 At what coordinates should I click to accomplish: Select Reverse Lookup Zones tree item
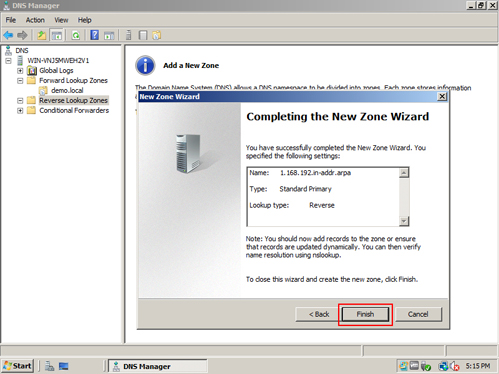[x=73, y=100]
